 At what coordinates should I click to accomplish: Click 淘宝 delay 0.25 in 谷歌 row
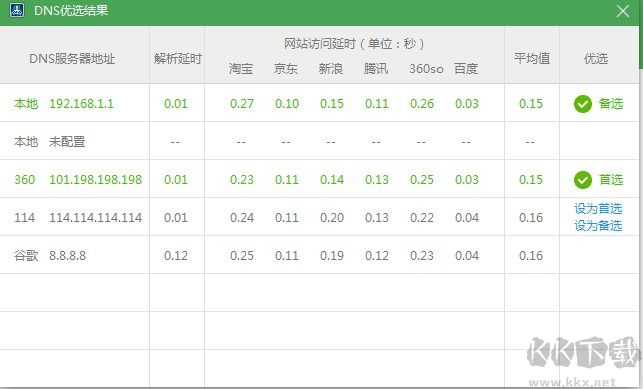tap(242, 256)
